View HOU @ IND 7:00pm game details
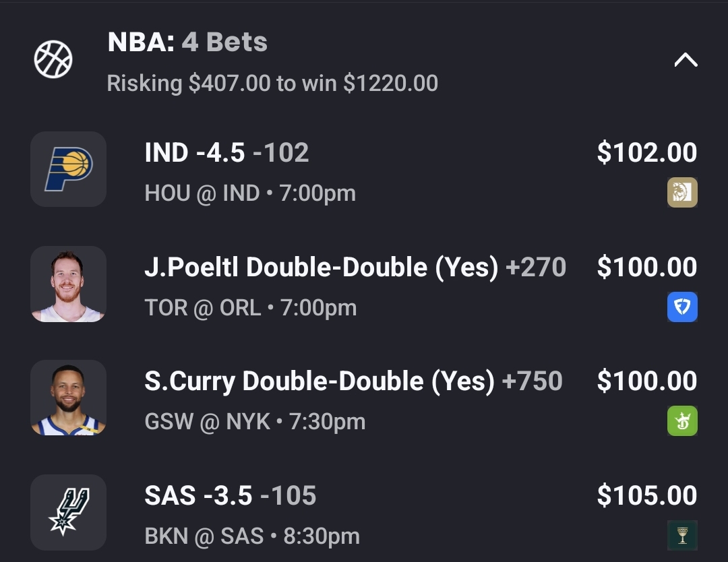 tap(250, 193)
